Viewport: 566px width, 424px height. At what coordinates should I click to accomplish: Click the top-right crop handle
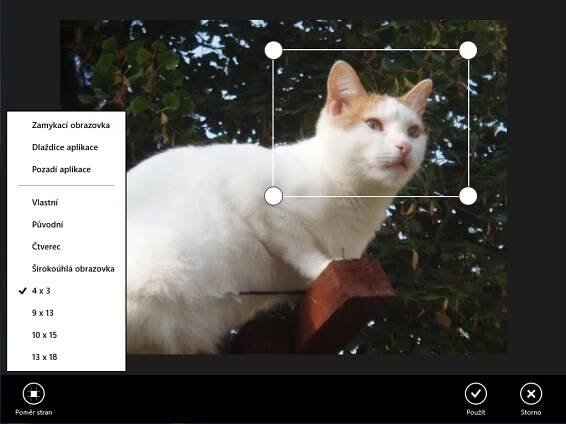click(x=468, y=50)
